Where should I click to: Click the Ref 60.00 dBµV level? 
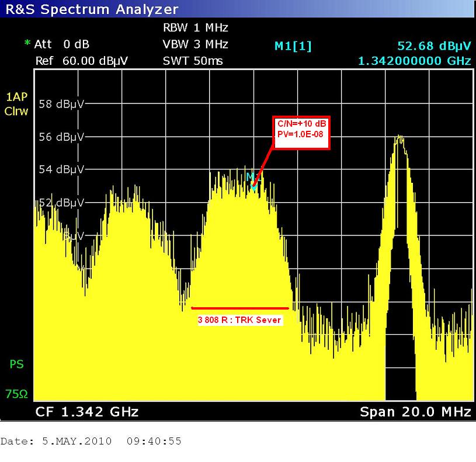82,61
